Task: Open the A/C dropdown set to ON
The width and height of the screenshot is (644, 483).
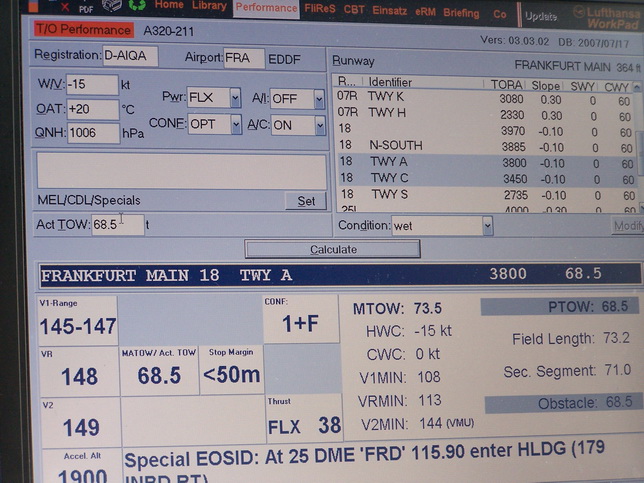Action: point(298,125)
